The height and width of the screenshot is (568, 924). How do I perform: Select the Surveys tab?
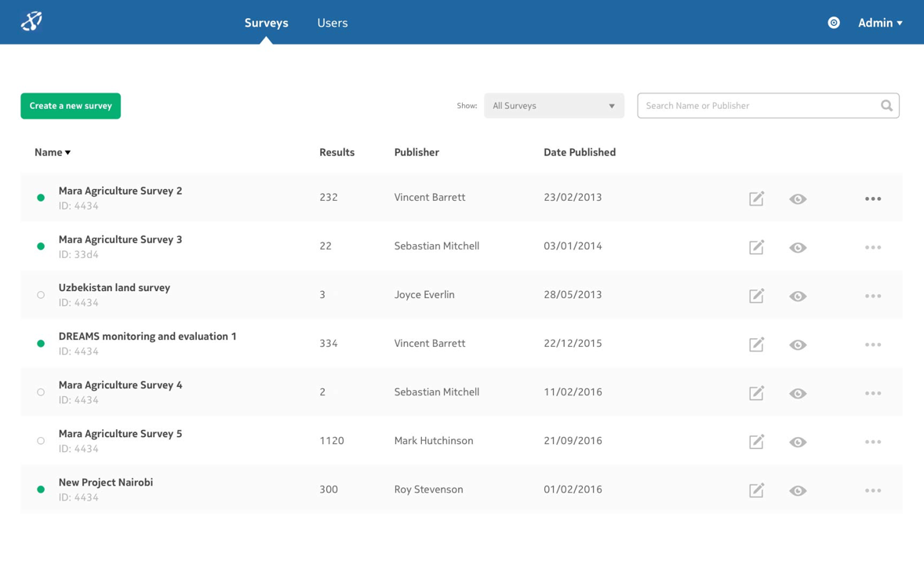266,23
